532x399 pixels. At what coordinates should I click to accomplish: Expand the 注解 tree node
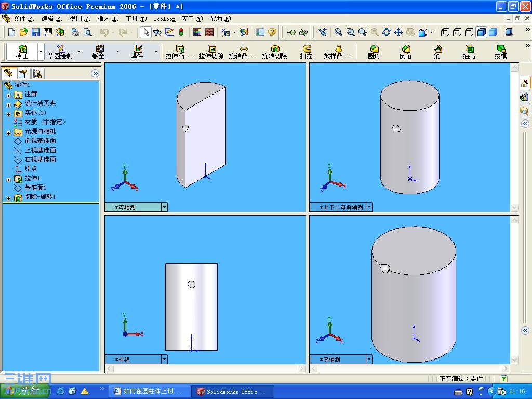pos(8,96)
